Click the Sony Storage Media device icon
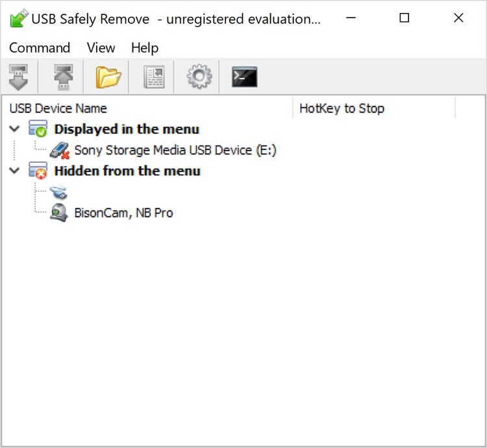The width and height of the screenshot is (487, 448). (59, 151)
